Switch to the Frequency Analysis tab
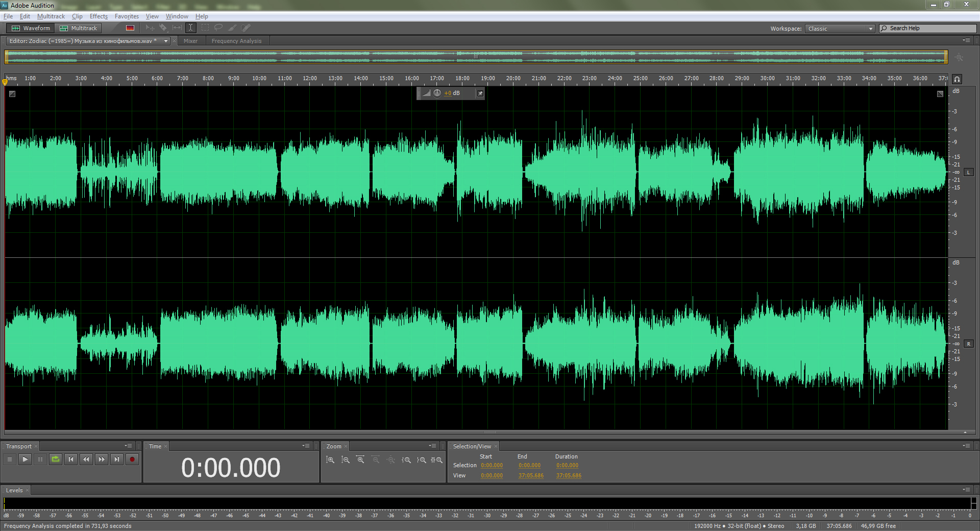This screenshot has width=980, height=531. pos(236,41)
